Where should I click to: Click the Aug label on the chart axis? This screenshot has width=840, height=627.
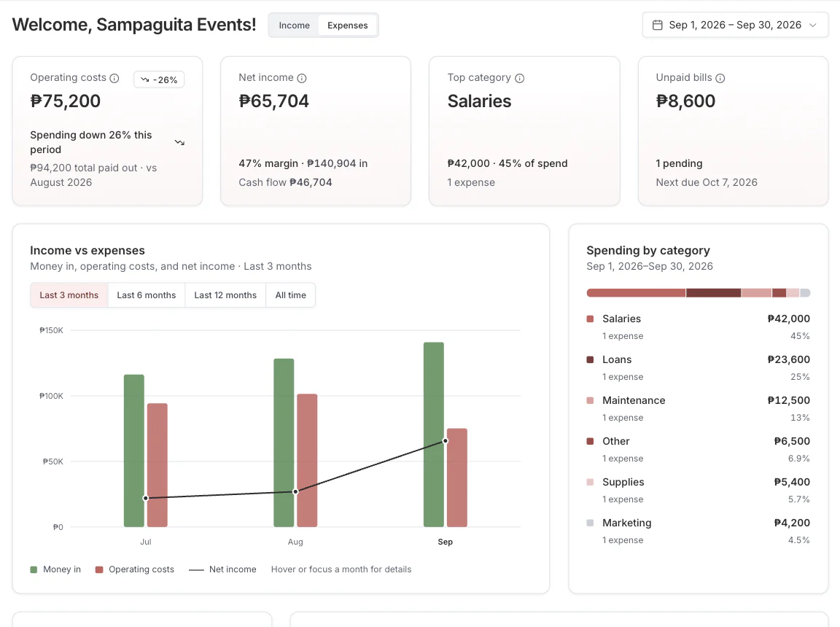[x=295, y=542]
